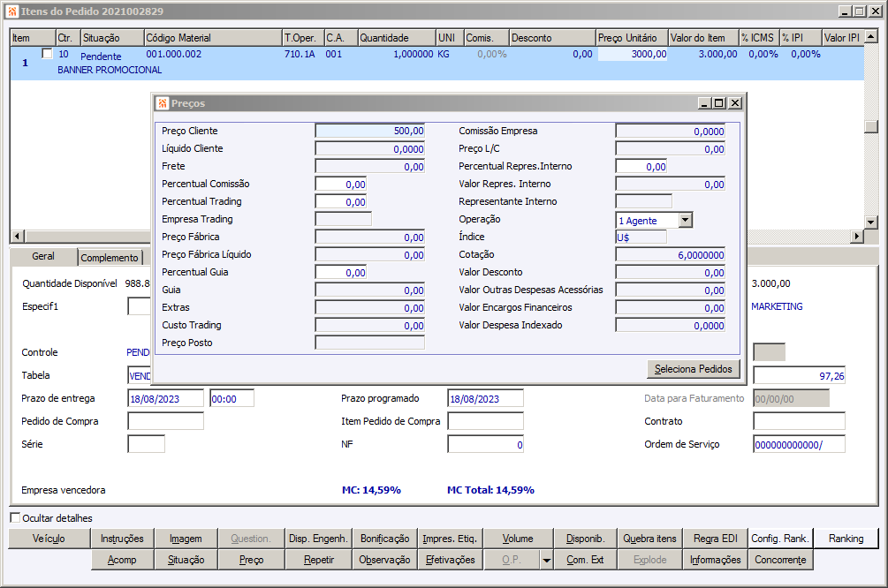Select the Geral tab
Screen dimensions: 888x588
[x=43, y=257]
